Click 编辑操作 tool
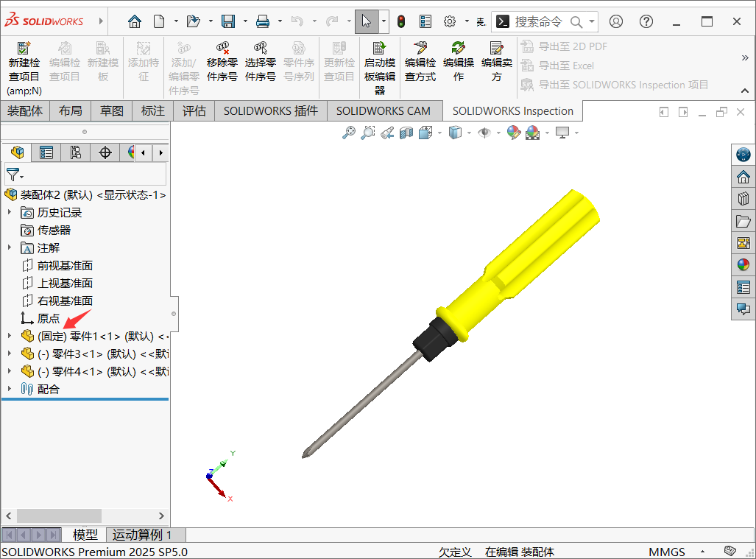The width and height of the screenshot is (756, 559). pyautogui.click(x=459, y=62)
